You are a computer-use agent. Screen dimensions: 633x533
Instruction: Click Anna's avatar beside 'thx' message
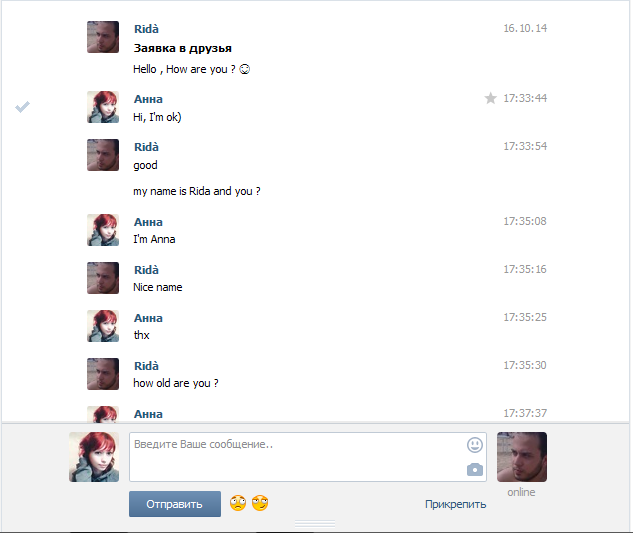(103, 326)
